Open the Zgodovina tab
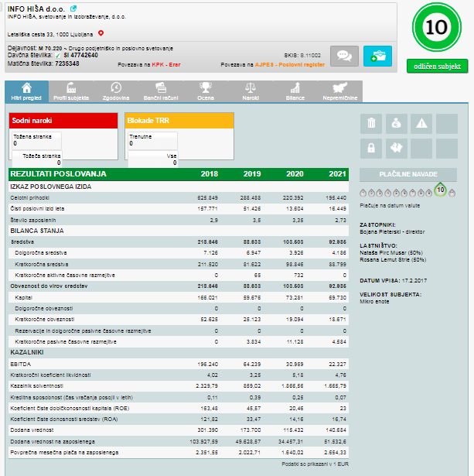The image size is (474, 476). pos(115,91)
